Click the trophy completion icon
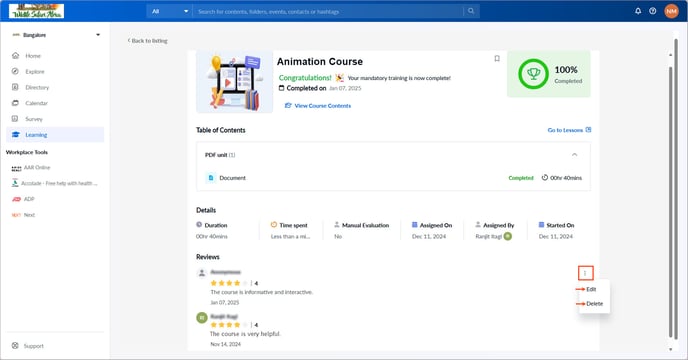 point(533,74)
